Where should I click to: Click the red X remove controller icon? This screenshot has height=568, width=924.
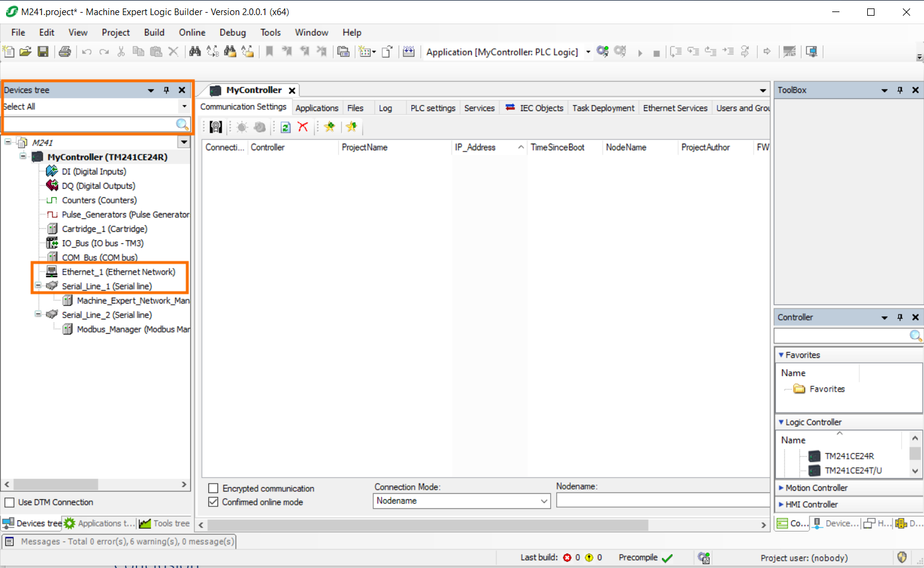pos(303,127)
